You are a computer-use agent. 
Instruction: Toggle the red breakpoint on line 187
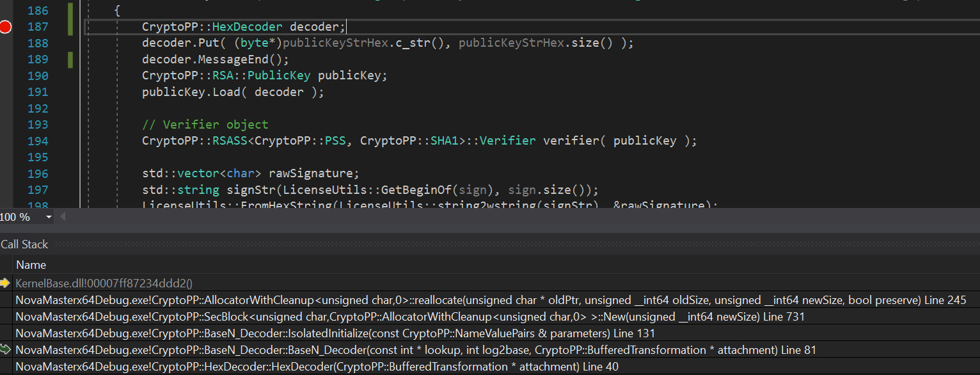[6, 27]
